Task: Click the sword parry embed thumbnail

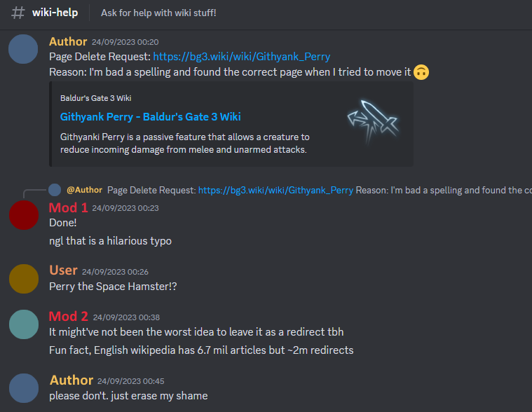Action: (372, 121)
